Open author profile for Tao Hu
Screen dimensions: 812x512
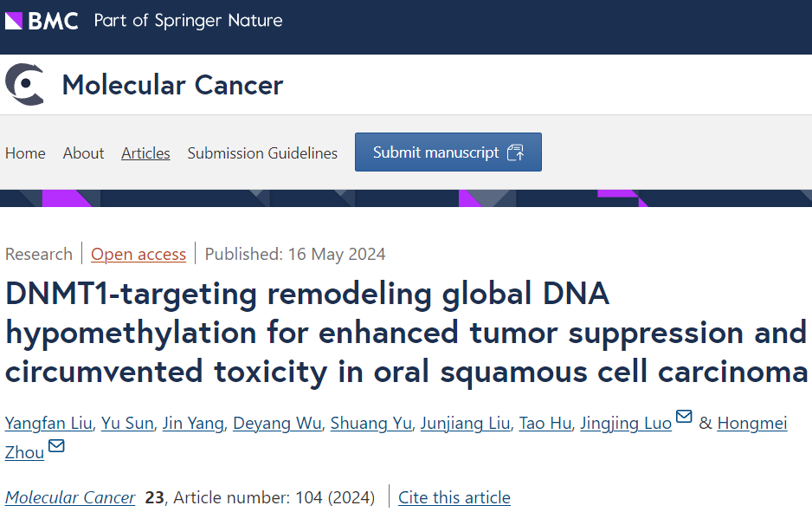point(545,423)
